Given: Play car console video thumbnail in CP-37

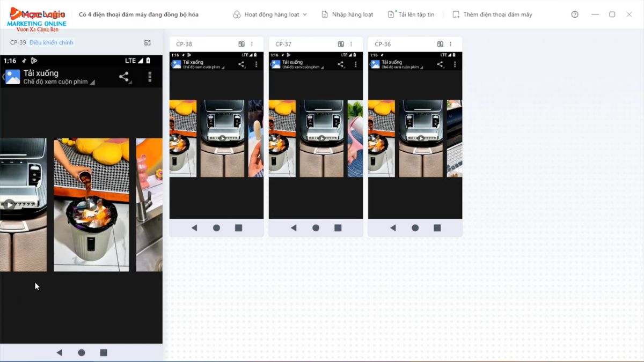Looking at the screenshot, I should (321, 138).
